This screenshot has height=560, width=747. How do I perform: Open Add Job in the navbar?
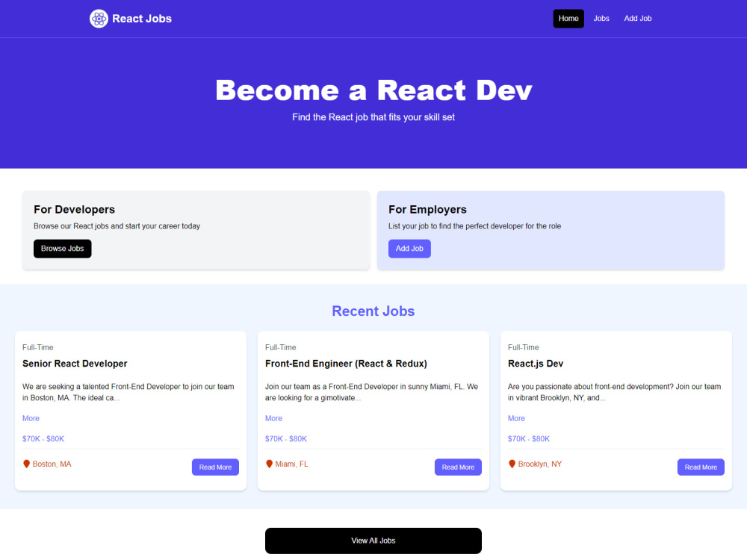[x=637, y=19]
